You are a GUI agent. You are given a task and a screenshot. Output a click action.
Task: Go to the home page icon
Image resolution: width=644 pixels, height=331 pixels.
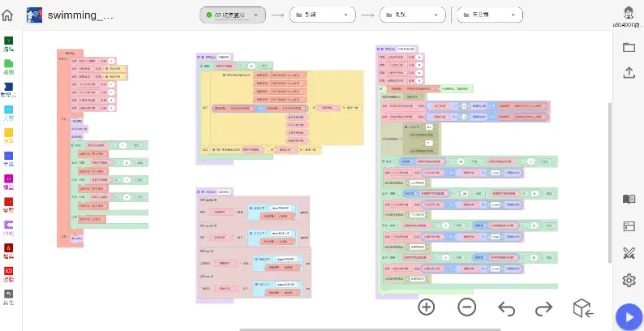pyautogui.click(x=7, y=15)
